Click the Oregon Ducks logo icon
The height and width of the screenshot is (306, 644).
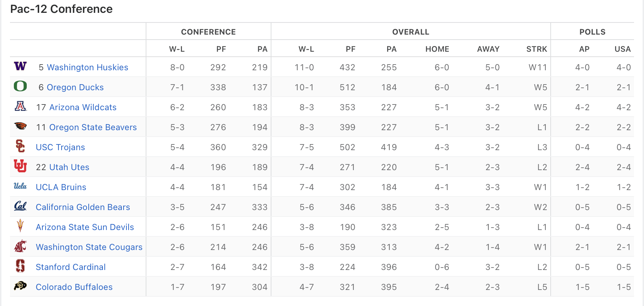pos(20,86)
